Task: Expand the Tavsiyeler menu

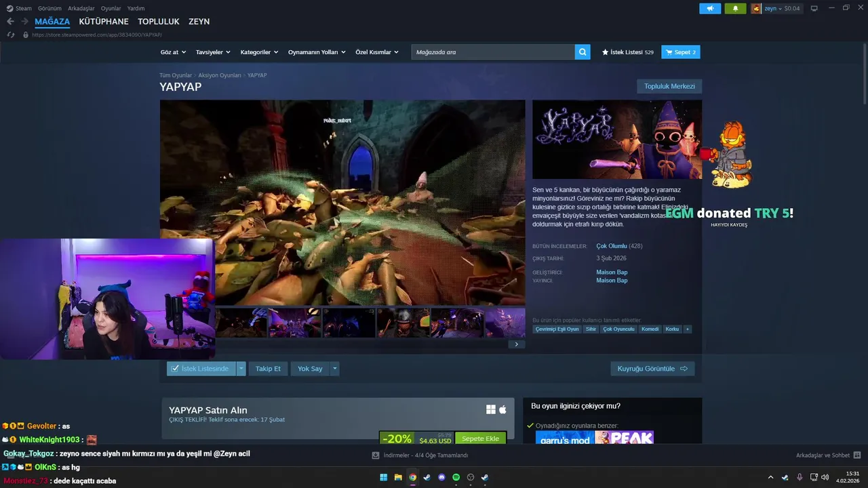Action: (x=213, y=52)
